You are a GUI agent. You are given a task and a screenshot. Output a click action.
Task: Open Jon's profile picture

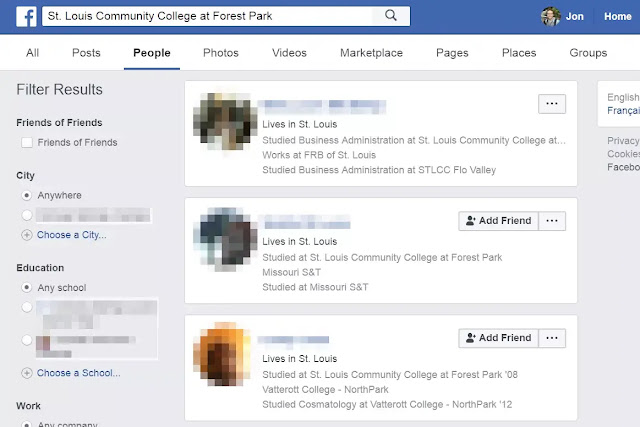(x=551, y=16)
